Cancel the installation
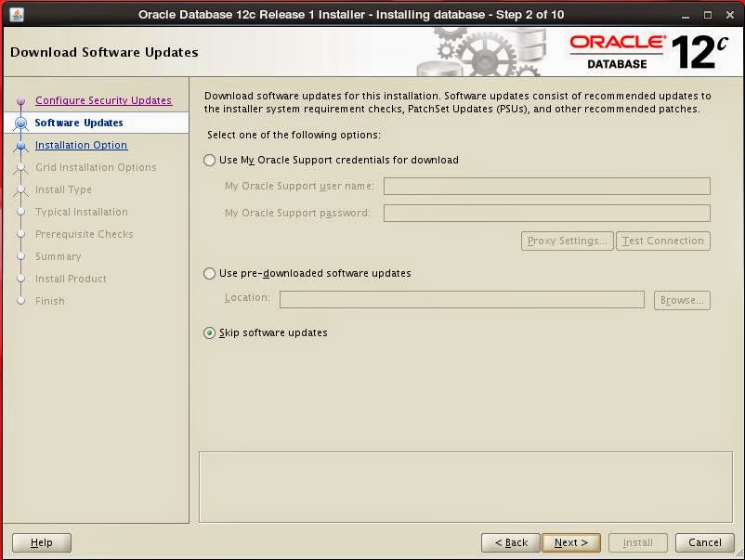 [705, 542]
